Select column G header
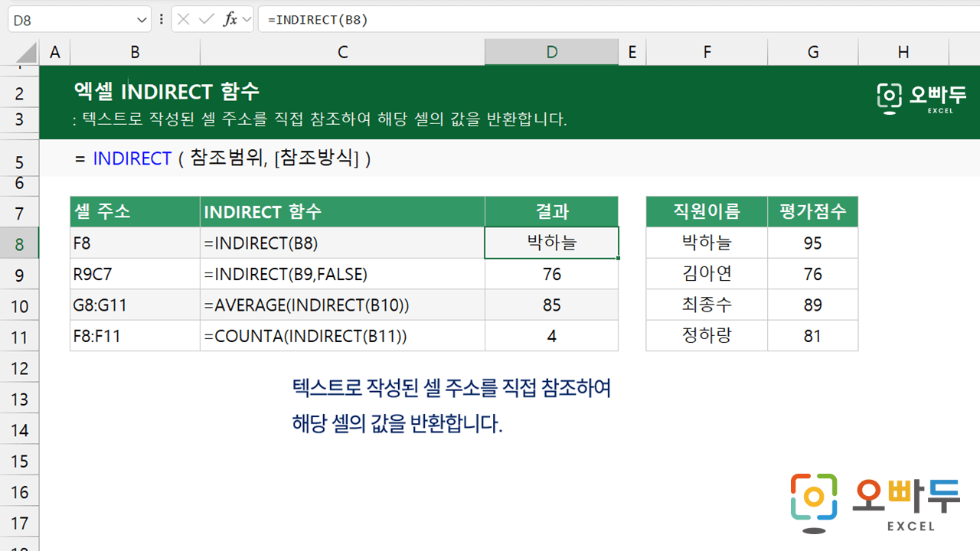 (x=812, y=52)
